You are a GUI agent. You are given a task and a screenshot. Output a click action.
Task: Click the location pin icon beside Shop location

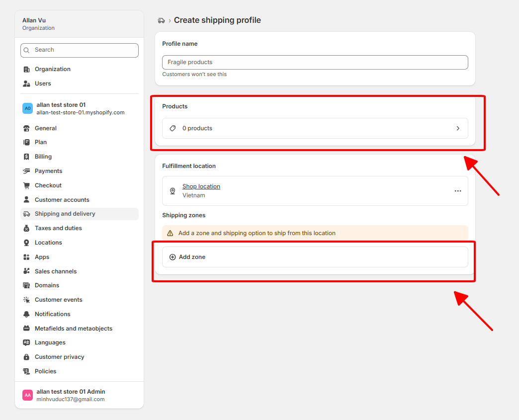point(173,191)
